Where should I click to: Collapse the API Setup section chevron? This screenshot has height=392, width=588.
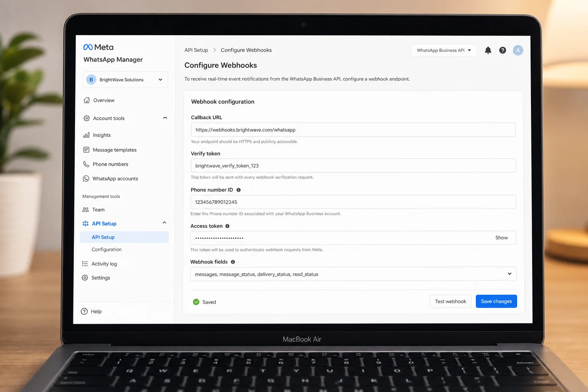(x=164, y=223)
